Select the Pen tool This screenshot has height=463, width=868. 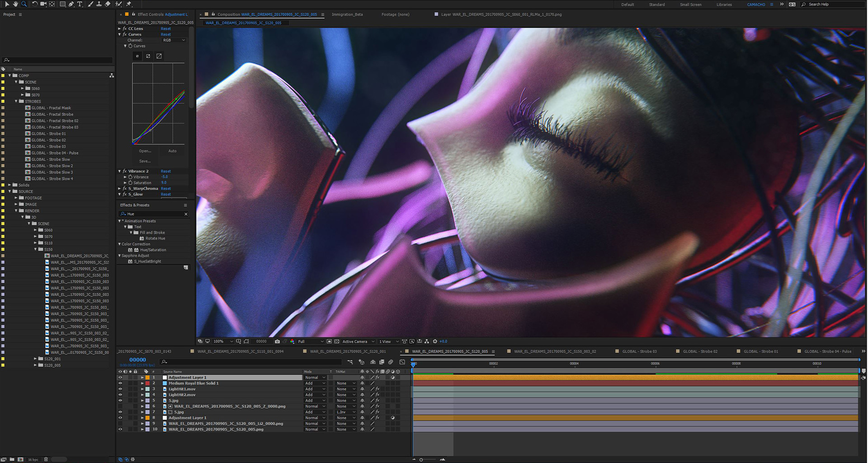(71, 4)
